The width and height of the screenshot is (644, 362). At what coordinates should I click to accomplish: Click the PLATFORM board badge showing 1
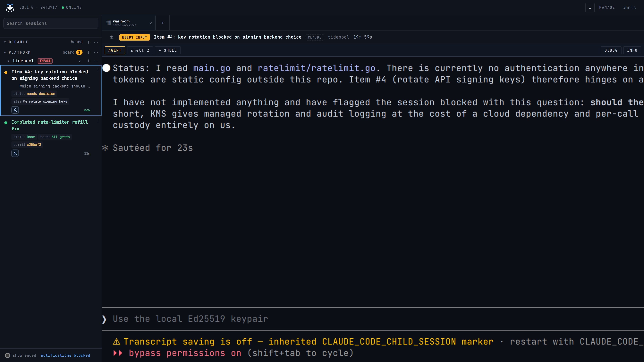click(79, 52)
